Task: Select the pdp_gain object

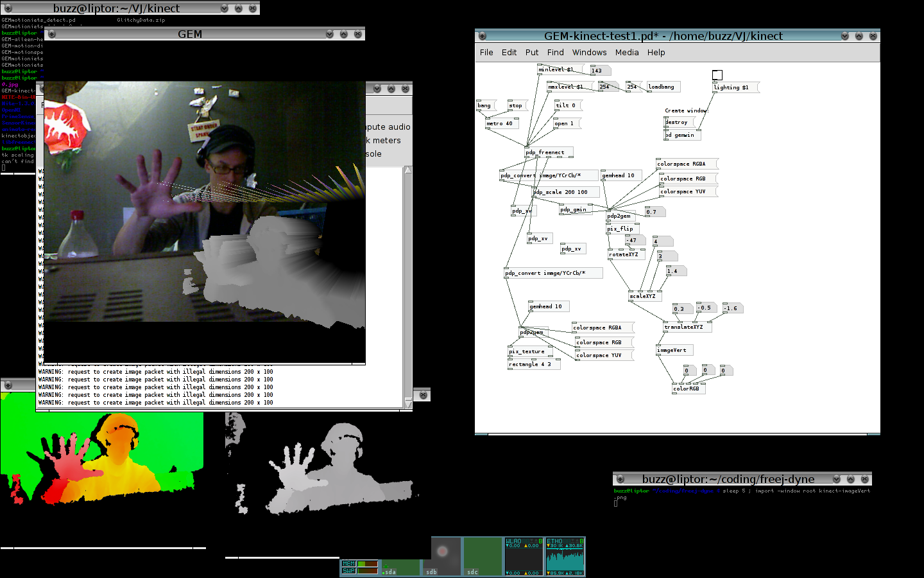Action: [x=576, y=209]
